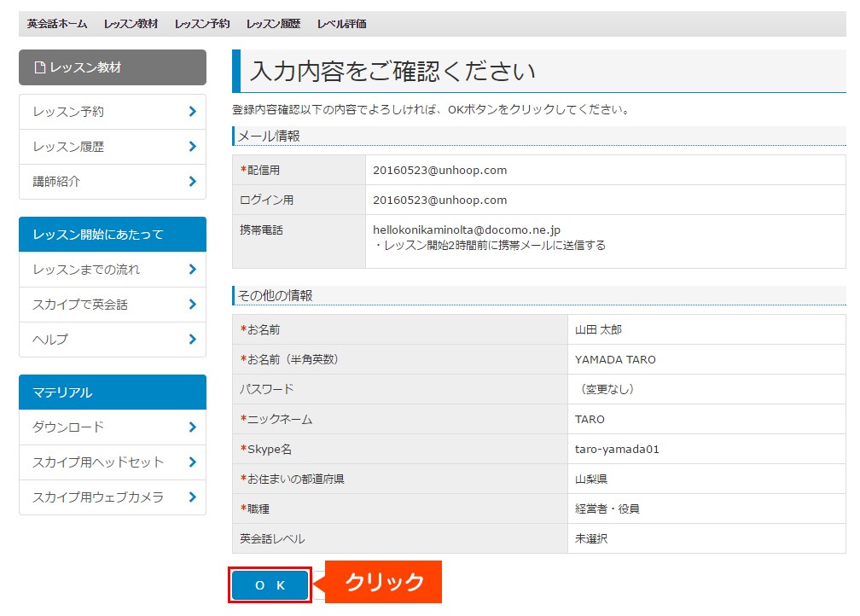The height and width of the screenshot is (616, 860).
Task: Click chevron arrow beside ダウンロード
Action: tap(193, 427)
